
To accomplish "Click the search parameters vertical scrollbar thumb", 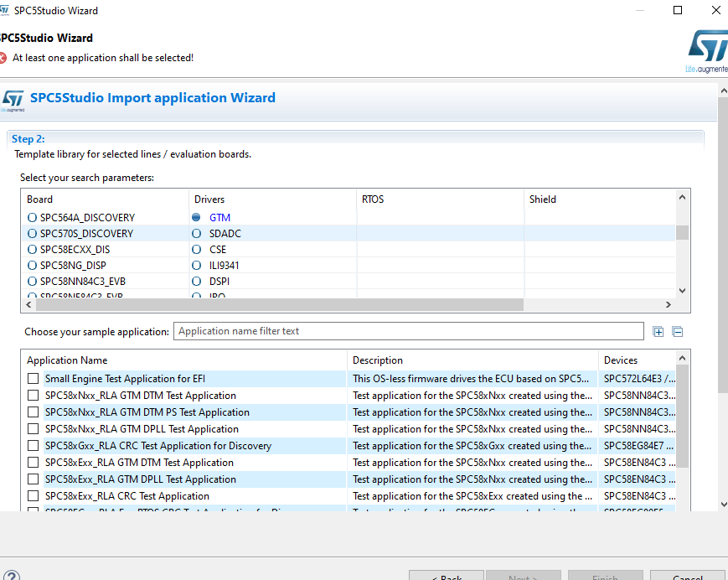I will pos(682,233).
